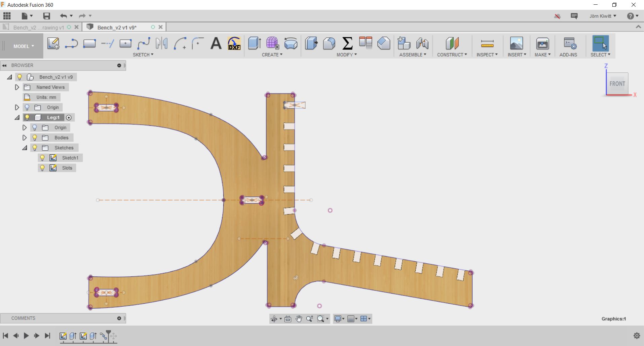Open the MODEL workspace dropdown

pos(24,46)
